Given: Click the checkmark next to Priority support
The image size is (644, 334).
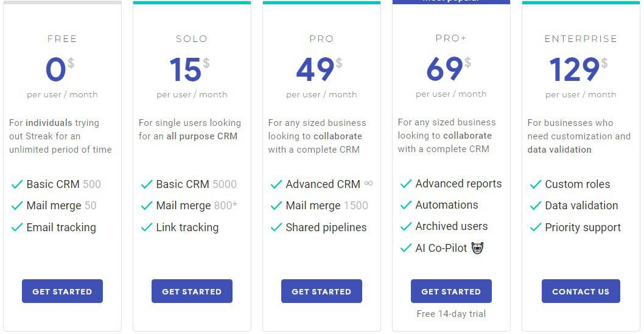Looking at the screenshot, I should (x=536, y=228).
